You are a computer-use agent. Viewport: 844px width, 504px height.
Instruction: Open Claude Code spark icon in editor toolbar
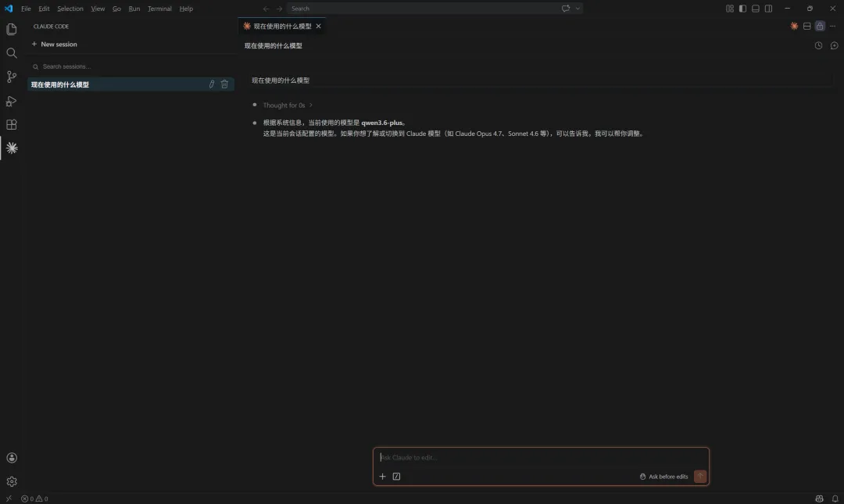794,26
